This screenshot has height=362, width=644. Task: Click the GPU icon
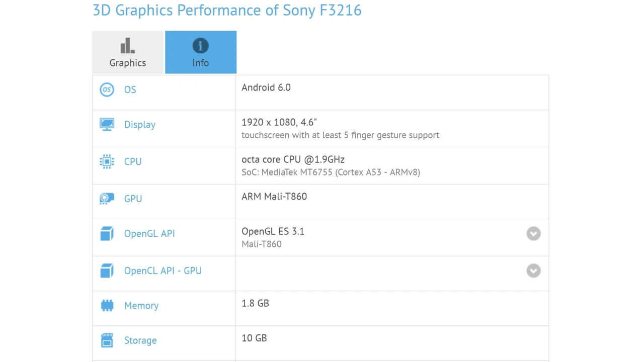tap(106, 199)
